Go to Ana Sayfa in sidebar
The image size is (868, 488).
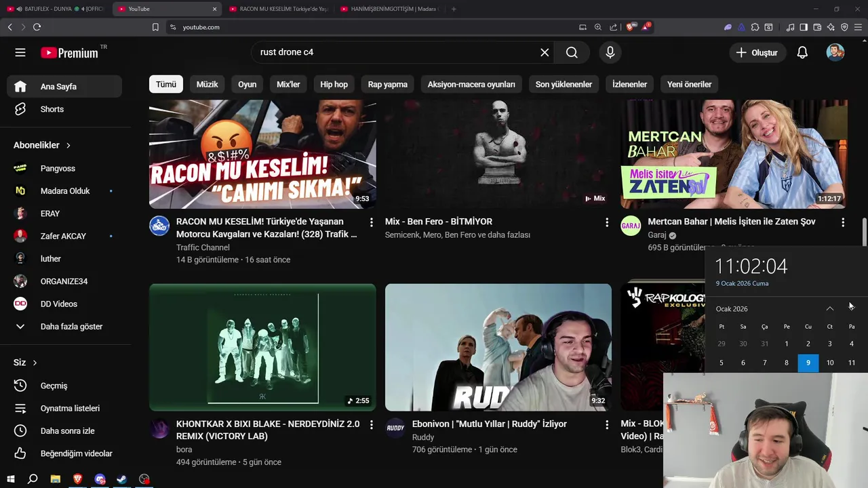click(x=64, y=87)
